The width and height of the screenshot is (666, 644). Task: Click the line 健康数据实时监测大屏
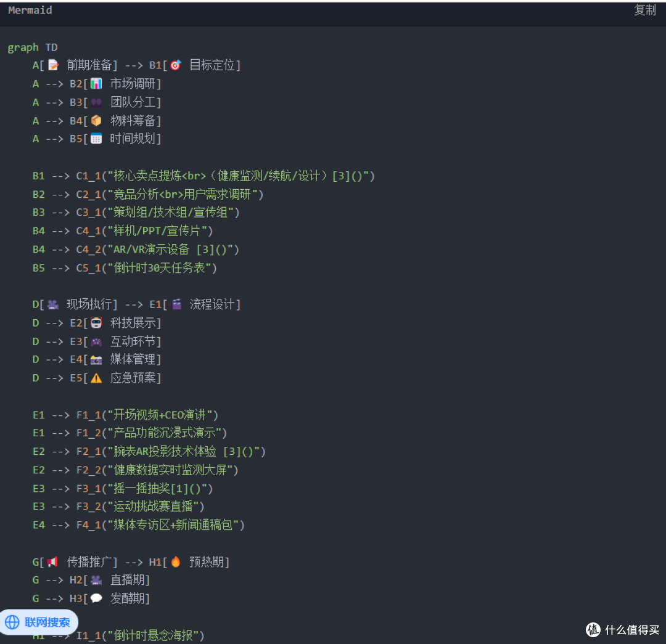(x=136, y=470)
